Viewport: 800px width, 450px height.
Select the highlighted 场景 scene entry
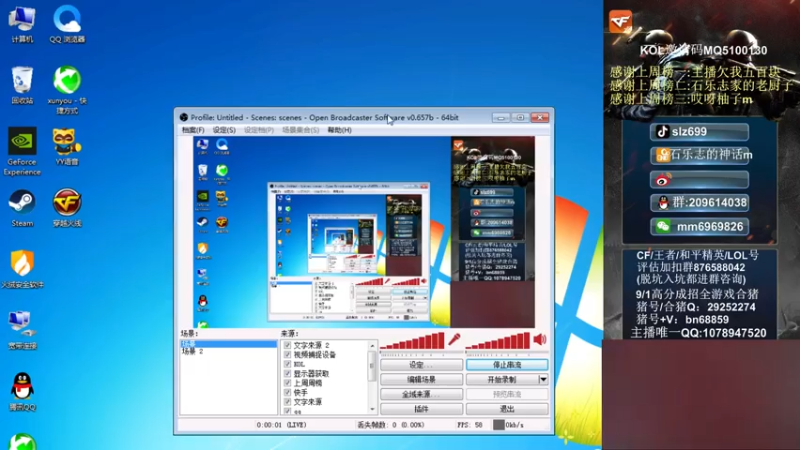coord(229,344)
